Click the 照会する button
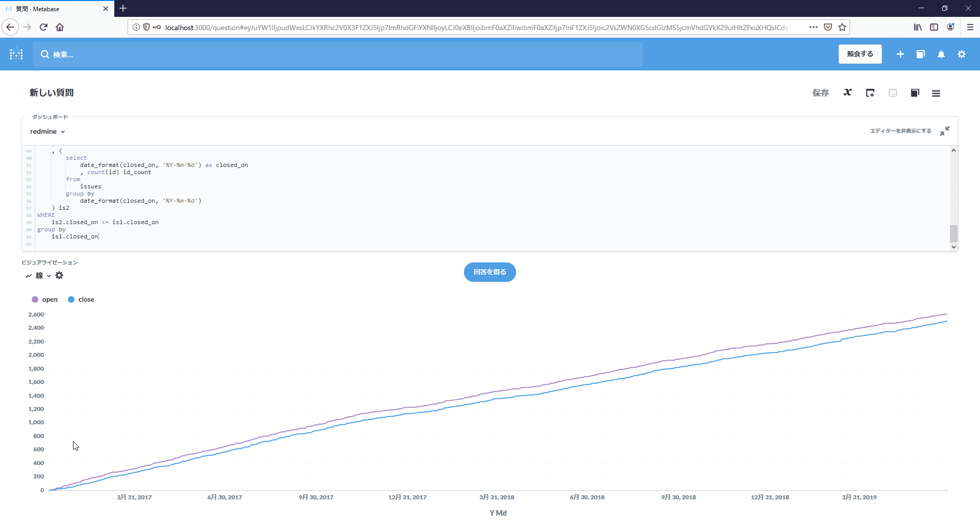This screenshot has width=980, height=531. click(860, 54)
